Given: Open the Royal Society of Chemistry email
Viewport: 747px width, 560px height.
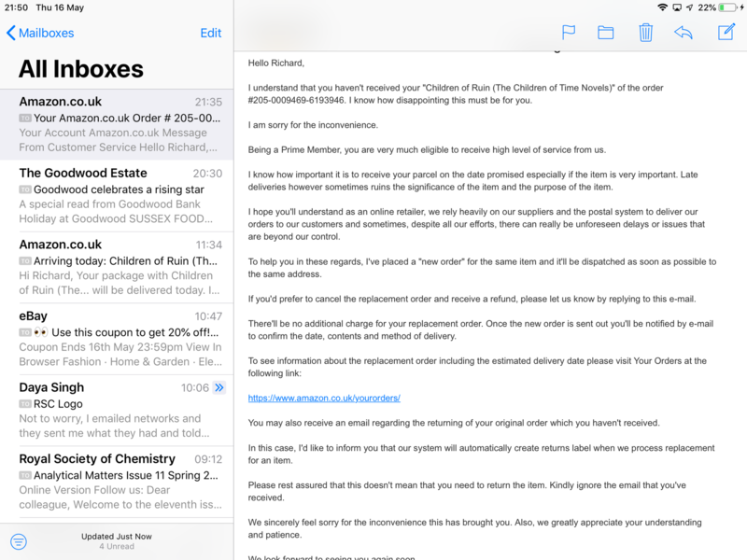Looking at the screenshot, I should (x=117, y=482).
